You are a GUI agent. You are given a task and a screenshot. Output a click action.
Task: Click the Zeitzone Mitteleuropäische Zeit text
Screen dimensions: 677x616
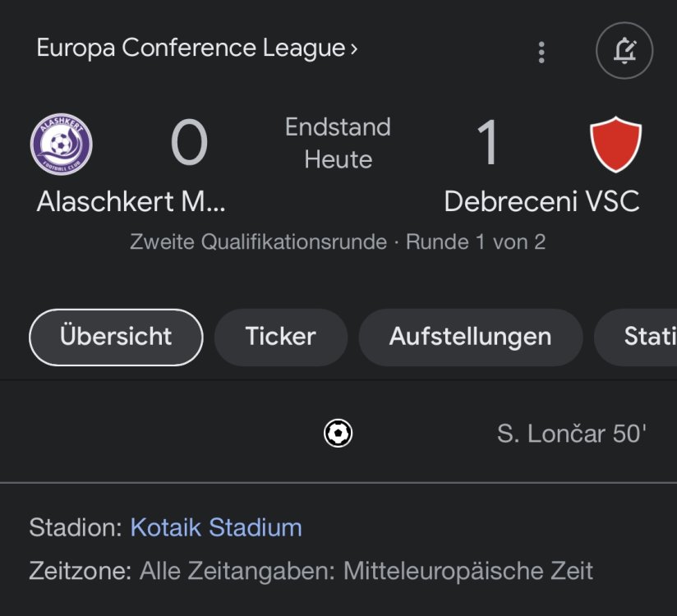click(x=311, y=571)
